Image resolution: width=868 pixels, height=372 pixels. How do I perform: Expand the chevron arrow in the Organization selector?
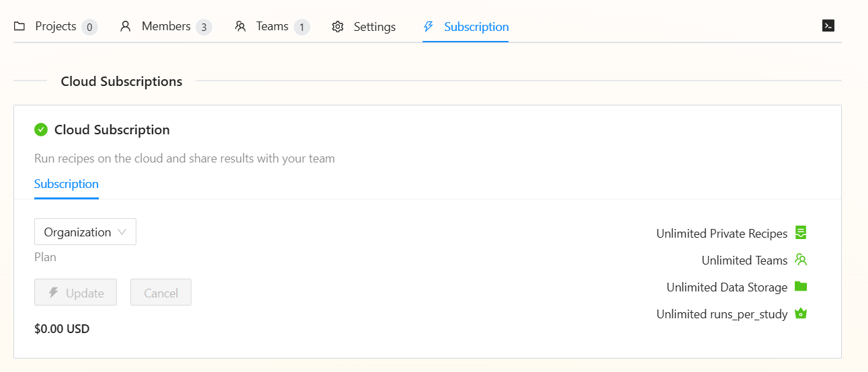pyautogui.click(x=122, y=232)
